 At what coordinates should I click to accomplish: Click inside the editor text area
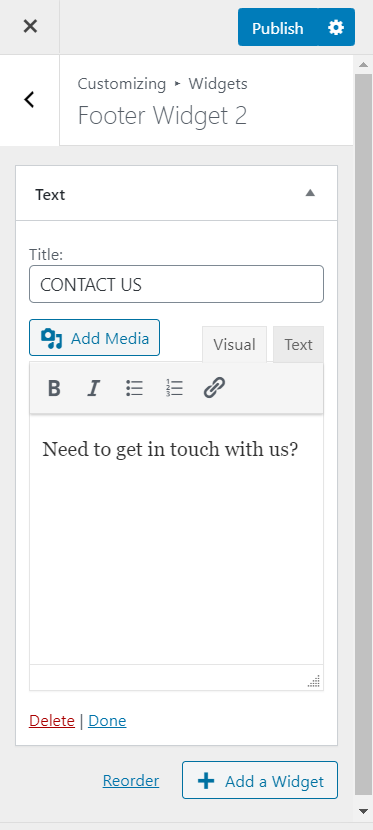(x=176, y=539)
